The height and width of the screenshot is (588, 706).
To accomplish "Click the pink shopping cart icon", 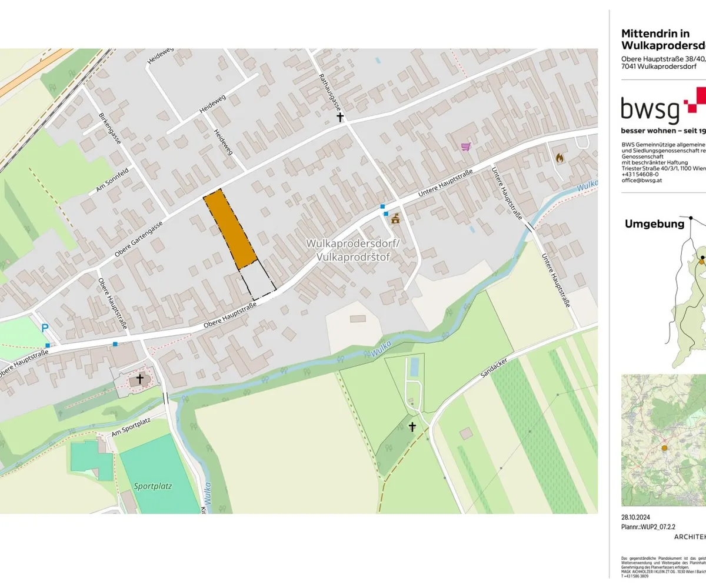I will pyautogui.click(x=466, y=146).
